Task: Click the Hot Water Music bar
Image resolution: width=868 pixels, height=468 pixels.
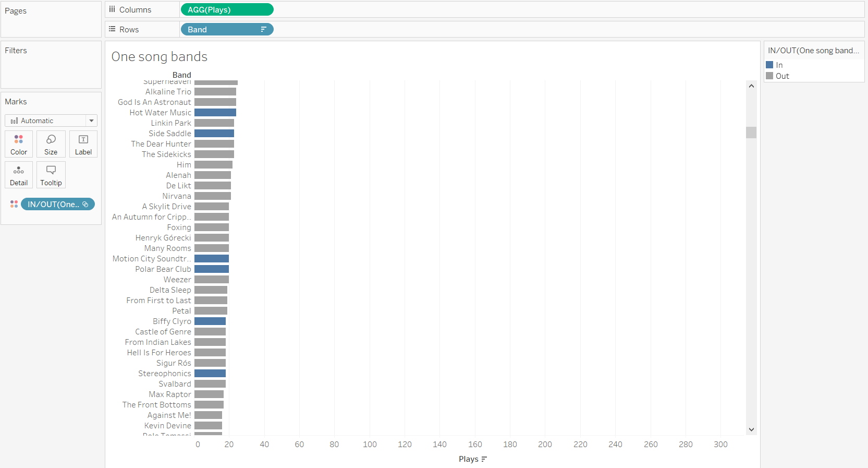Action: pyautogui.click(x=215, y=113)
